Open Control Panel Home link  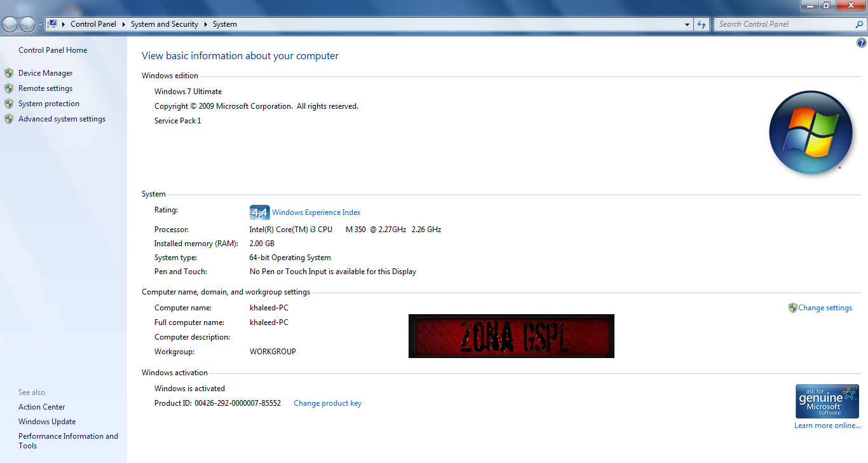click(53, 50)
